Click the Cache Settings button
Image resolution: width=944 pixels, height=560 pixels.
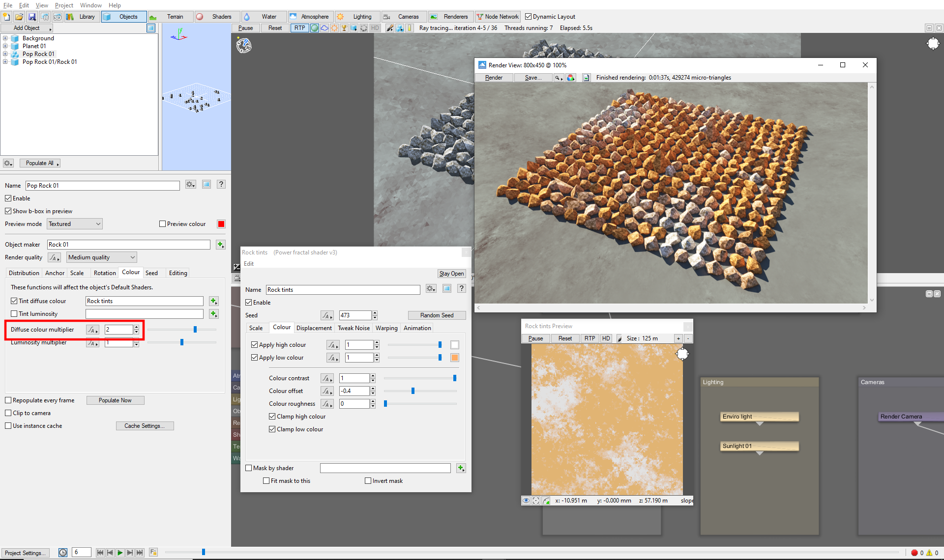145,426
